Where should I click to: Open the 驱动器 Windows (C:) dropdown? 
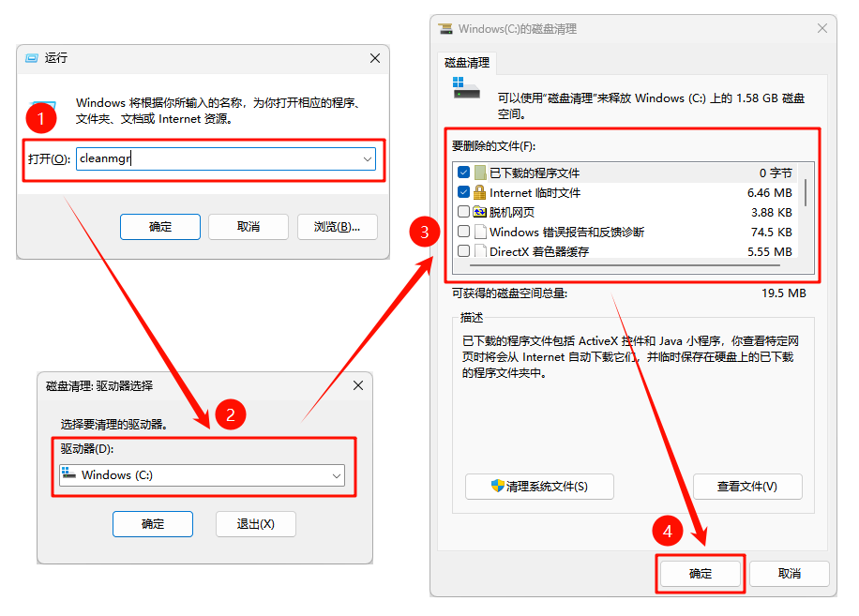point(337,475)
